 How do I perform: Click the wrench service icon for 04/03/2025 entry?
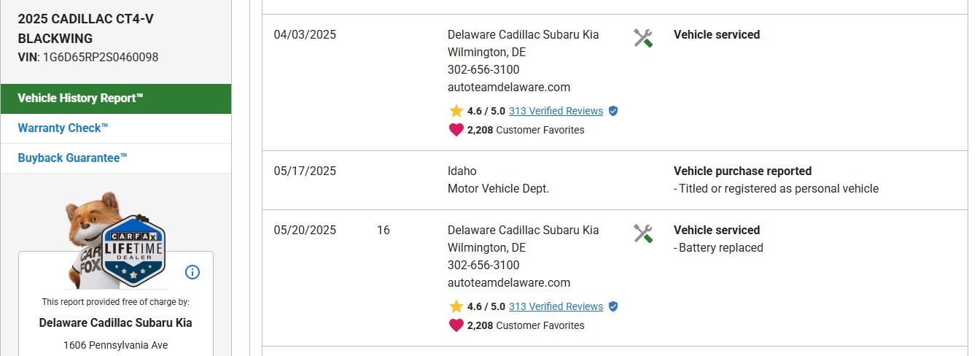(x=642, y=38)
